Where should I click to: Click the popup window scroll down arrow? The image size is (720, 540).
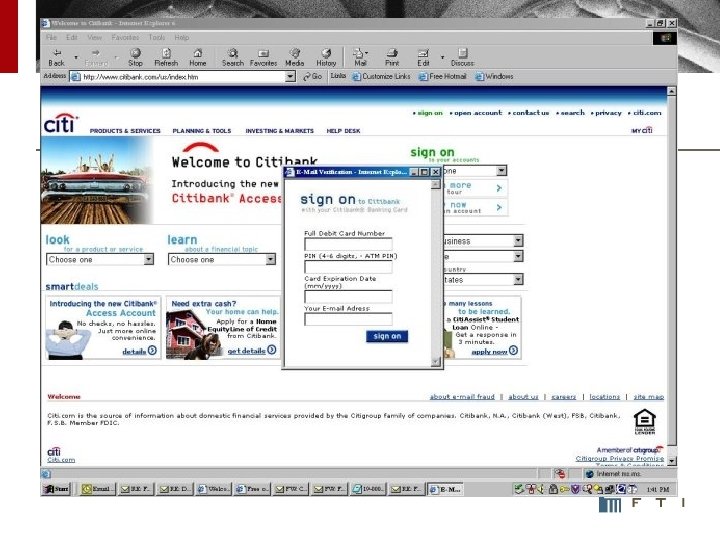click(435, 362)
